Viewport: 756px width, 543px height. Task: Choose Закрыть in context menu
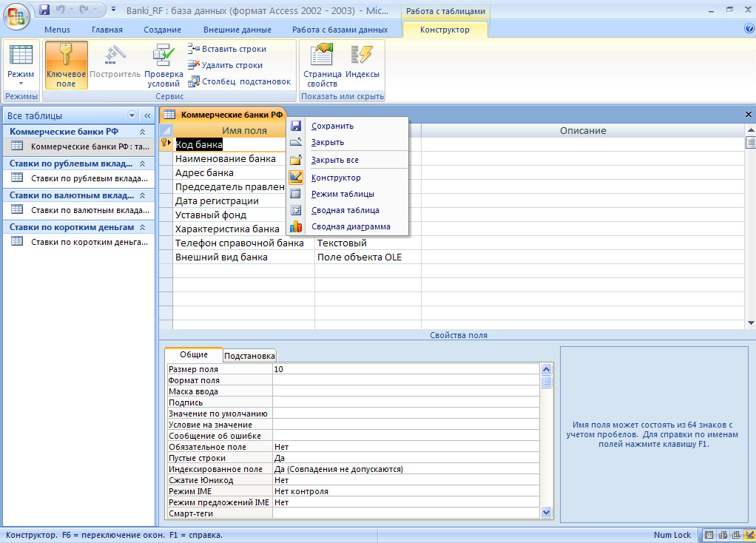347,142
